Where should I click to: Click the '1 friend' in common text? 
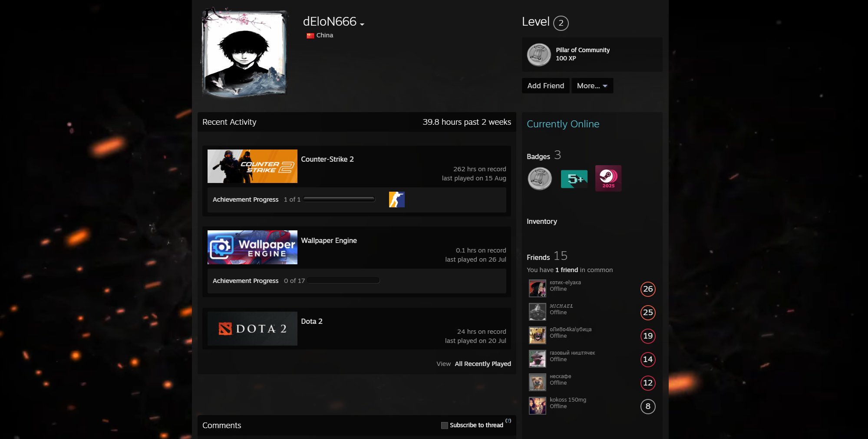pos(567,270)
